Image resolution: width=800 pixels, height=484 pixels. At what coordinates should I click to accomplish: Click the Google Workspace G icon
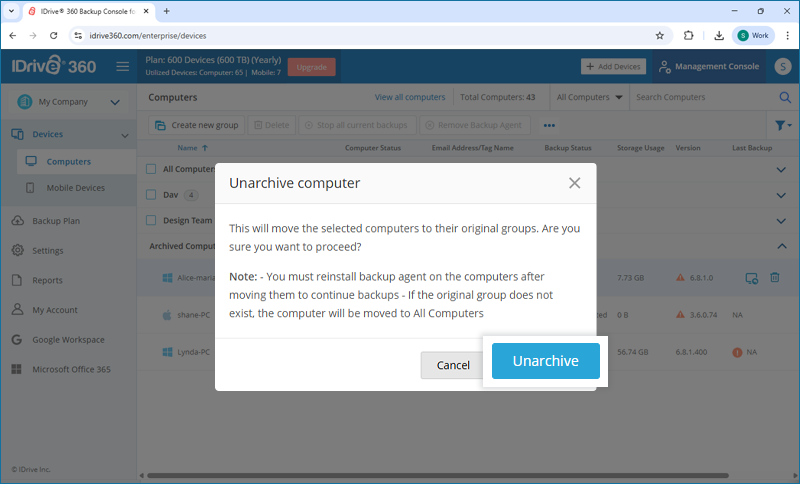click(16, 340)
